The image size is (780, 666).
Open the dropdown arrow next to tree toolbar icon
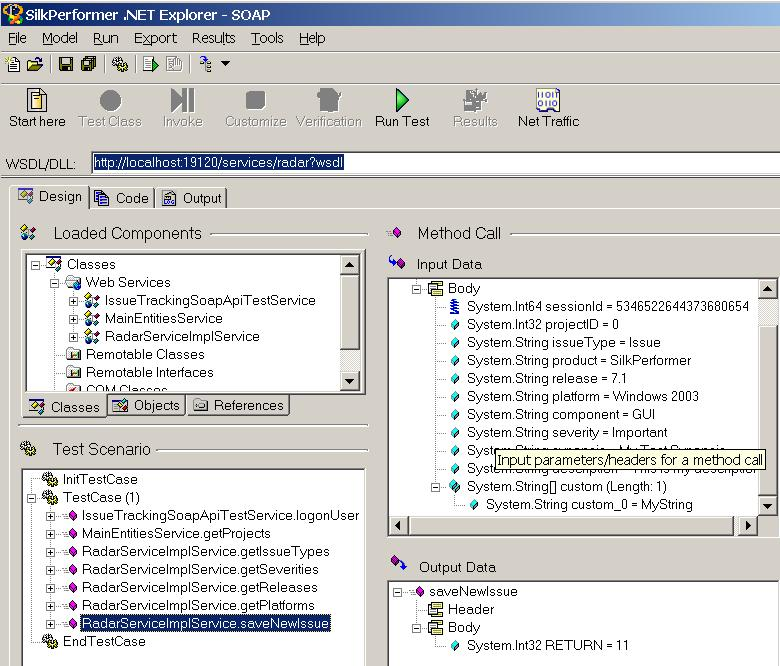pos(225,64)
